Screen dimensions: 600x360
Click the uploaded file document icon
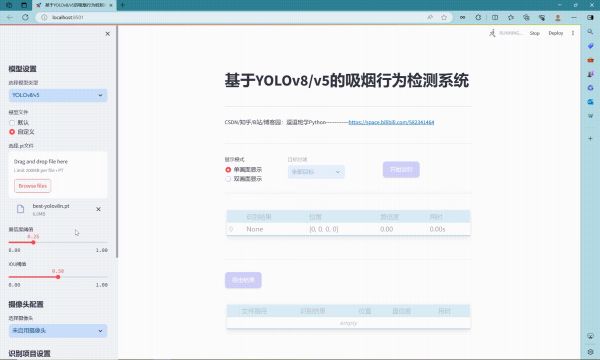click(20, 209)
